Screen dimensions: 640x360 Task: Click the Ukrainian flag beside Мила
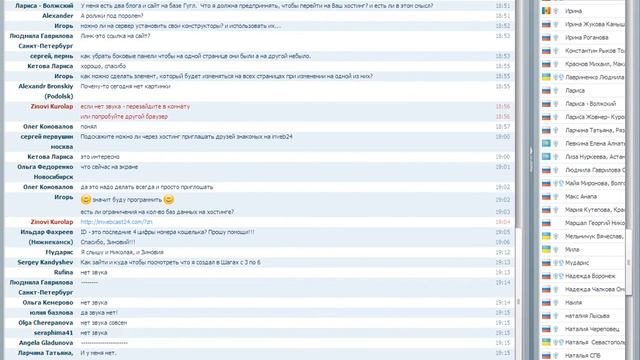[x=546, y=249]
